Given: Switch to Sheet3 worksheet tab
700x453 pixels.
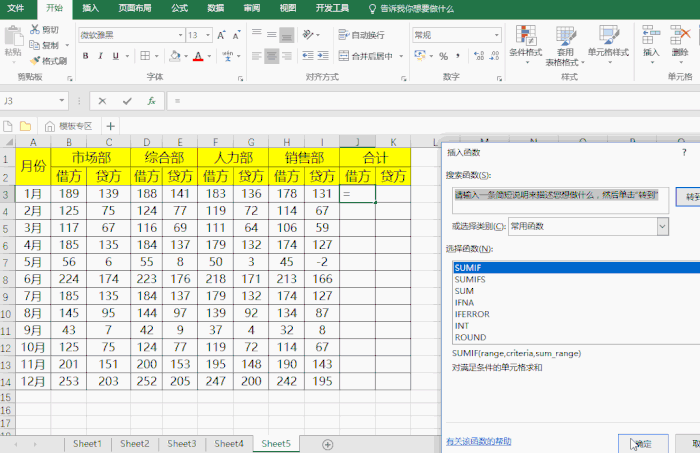Looking at the screenshot, I should (x=182, y=444).
